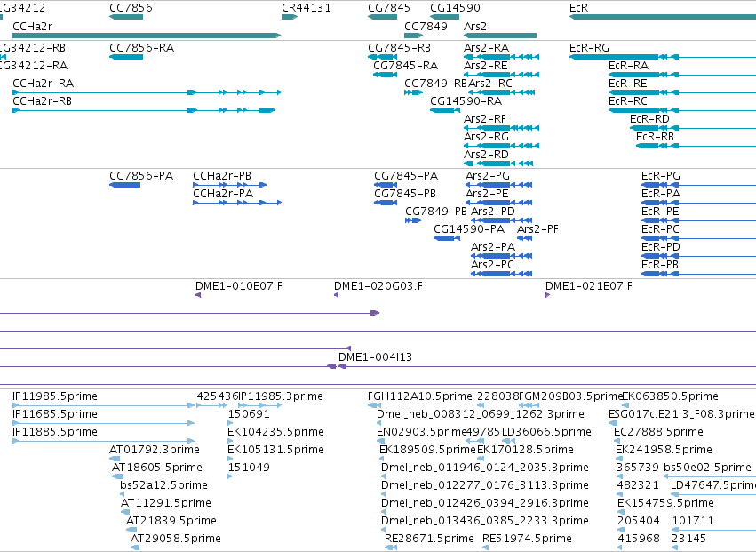756x552 pixels.
Task: Click EST label IP11885.5prime
Action: (x=55, y=432)
